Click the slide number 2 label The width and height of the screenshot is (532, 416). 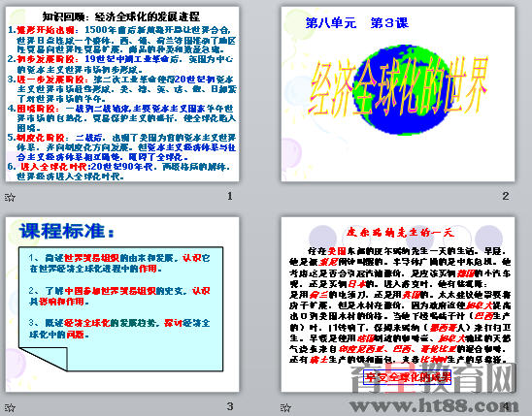coord(506,196)
